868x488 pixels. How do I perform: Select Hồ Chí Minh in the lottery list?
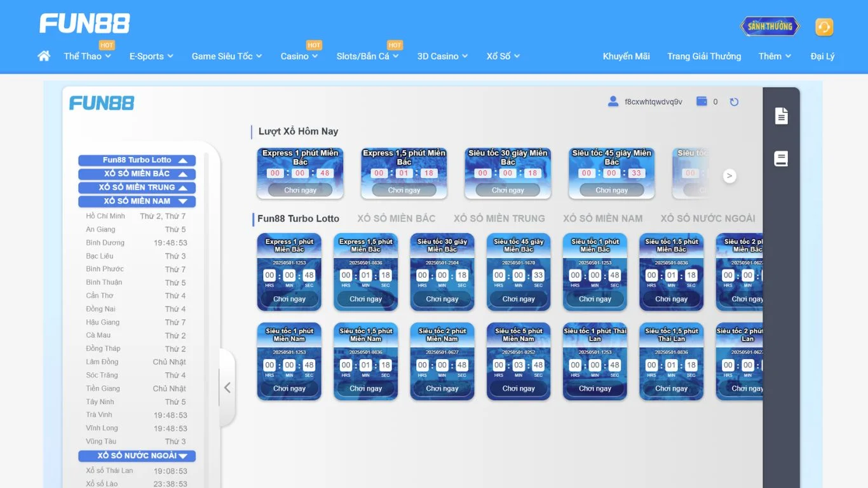click(105, 216)
